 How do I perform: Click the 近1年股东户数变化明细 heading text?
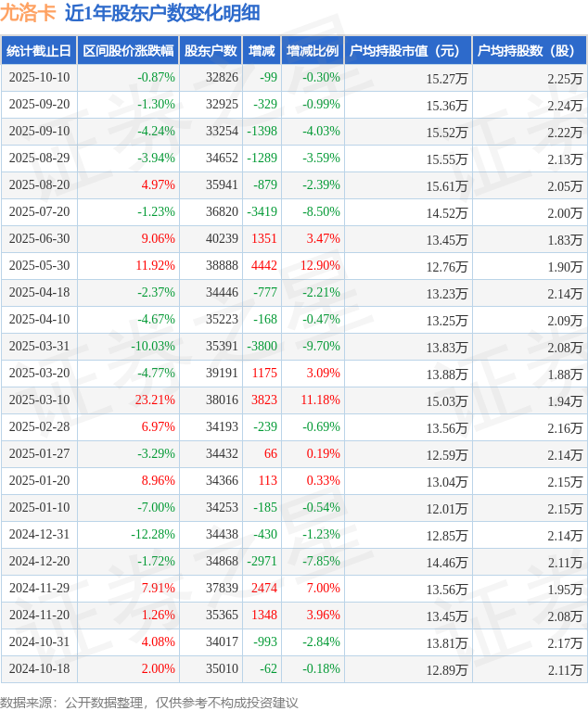point(162,13)
